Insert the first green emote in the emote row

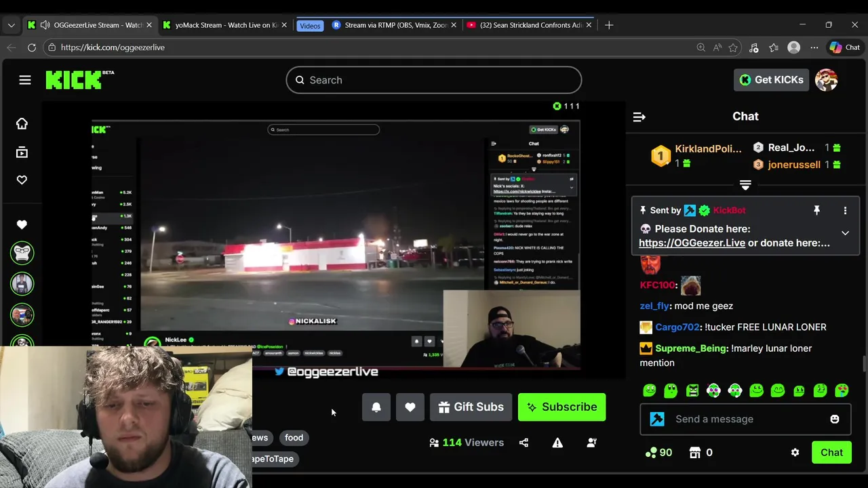[x=650, y=390]
